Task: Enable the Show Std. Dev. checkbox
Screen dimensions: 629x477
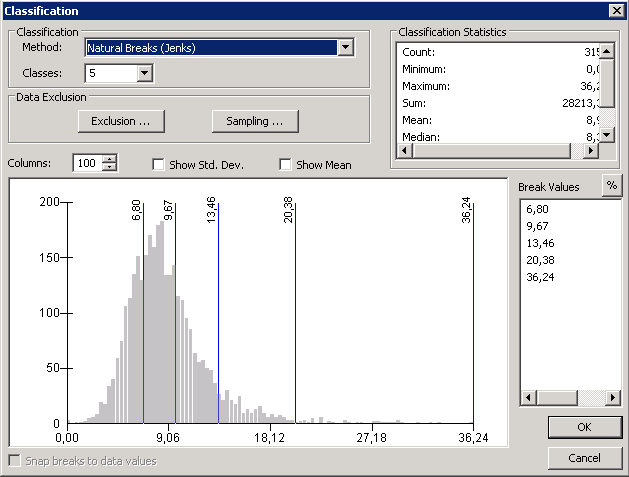Action: click(x=158, y=164)
